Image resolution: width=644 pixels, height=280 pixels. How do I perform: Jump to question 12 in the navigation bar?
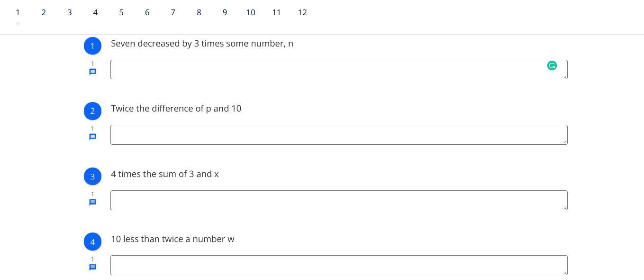pyautogui.click(x=302, y=12)
